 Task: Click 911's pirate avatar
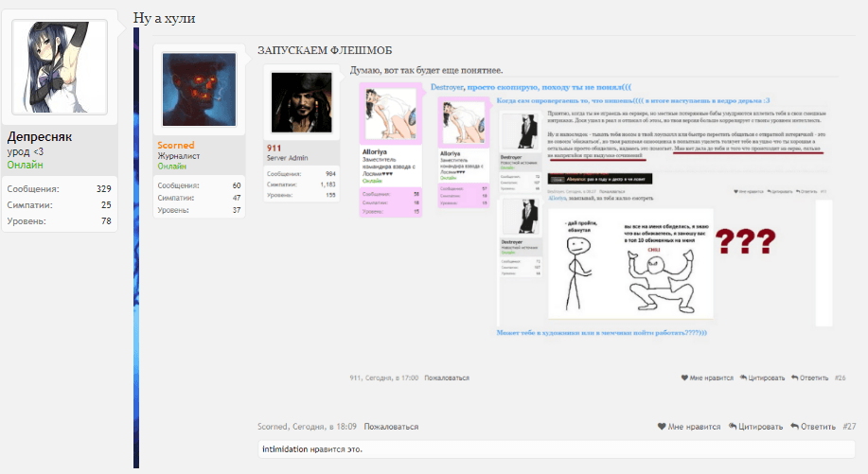pyautogui.click(x=302, y=102)
